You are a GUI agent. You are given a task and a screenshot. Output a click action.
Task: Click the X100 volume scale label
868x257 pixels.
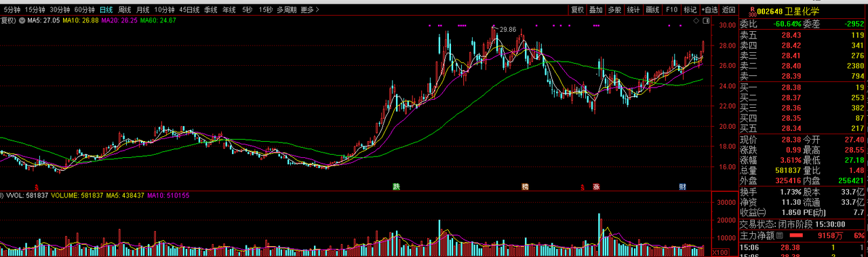coord(720,252)
